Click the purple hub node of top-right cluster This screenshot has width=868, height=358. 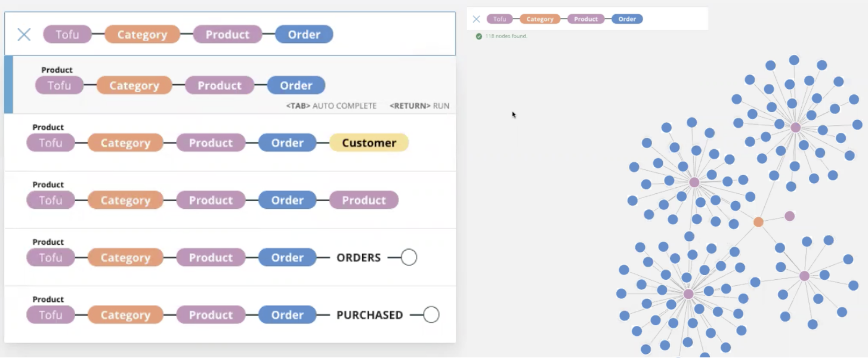coord(795,127)
